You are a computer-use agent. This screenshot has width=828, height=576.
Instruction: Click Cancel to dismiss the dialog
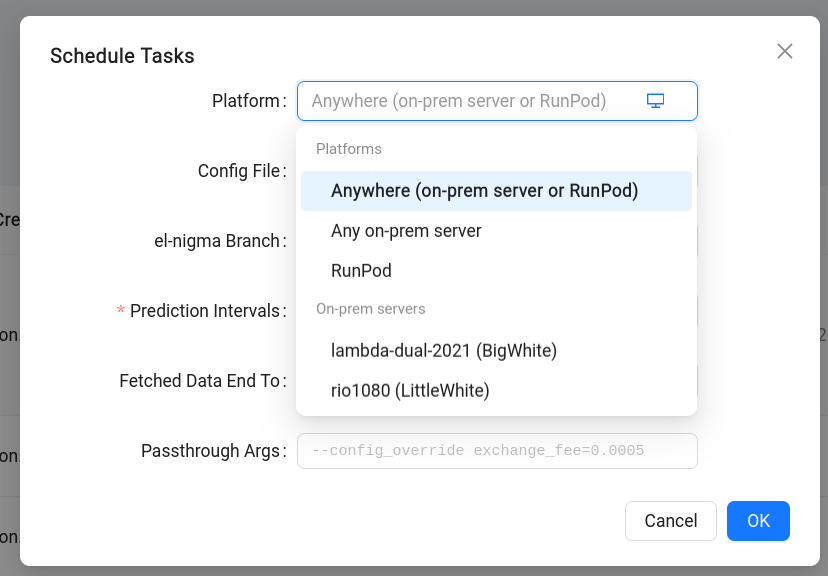[670, 520]
